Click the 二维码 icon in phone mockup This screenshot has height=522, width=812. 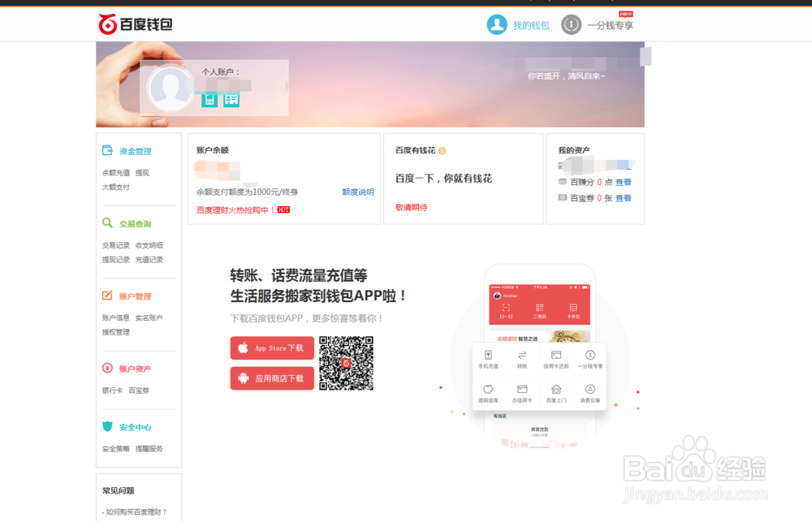[x=540, y=308]
